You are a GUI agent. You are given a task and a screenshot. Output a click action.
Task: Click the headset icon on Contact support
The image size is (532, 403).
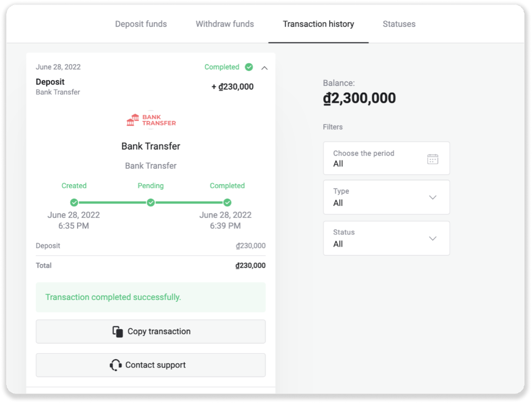pyautogui.click(x=115, y=365)
